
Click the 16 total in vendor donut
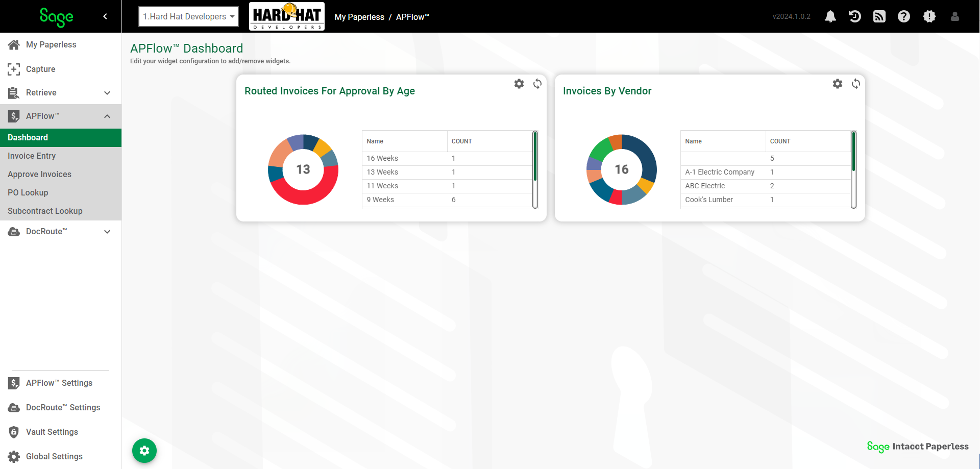(x=622, y=169)
